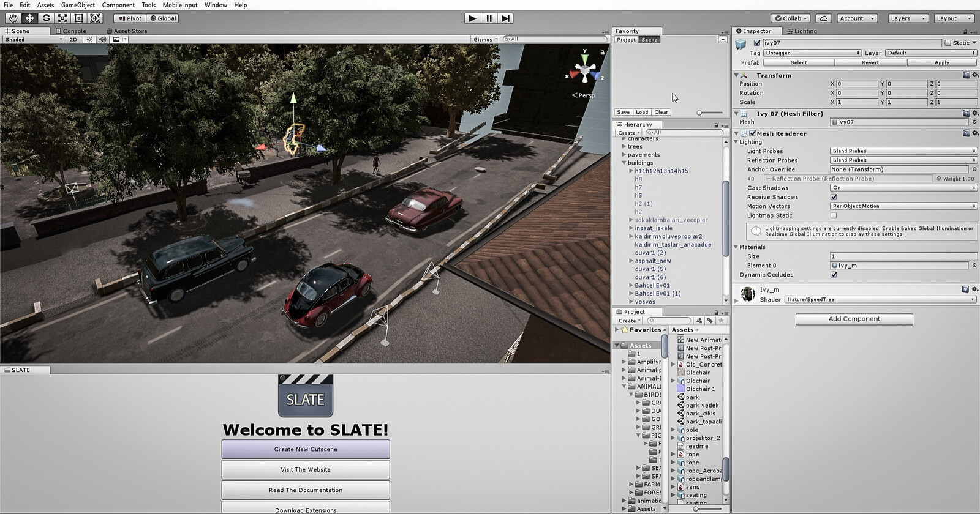Select the Hand tool
The width and height of the screenshot is (980, 514).
coord(13,18)
